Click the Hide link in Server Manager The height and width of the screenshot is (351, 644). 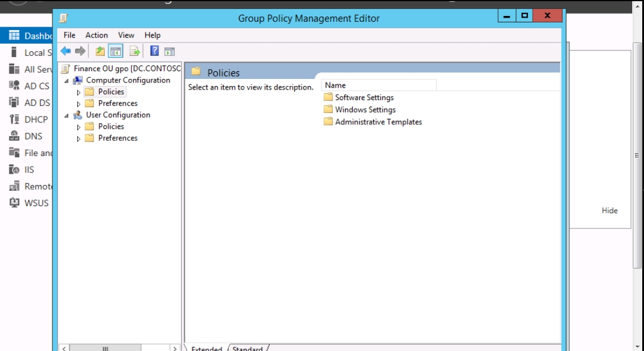pyautogui.click(x=609, y=210)
